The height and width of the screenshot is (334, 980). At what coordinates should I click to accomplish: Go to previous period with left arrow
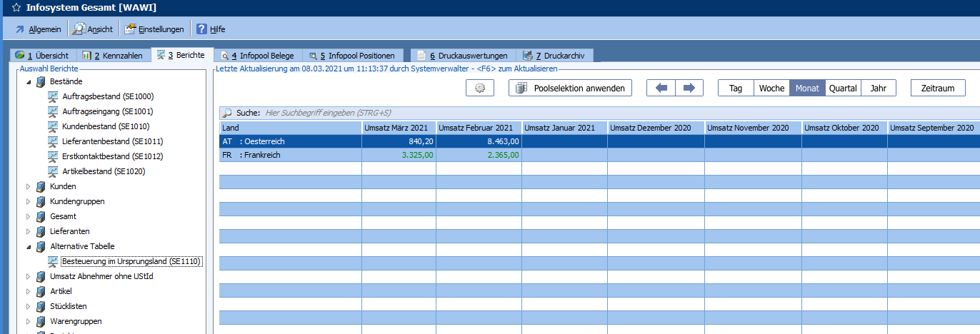coord(661,88)
